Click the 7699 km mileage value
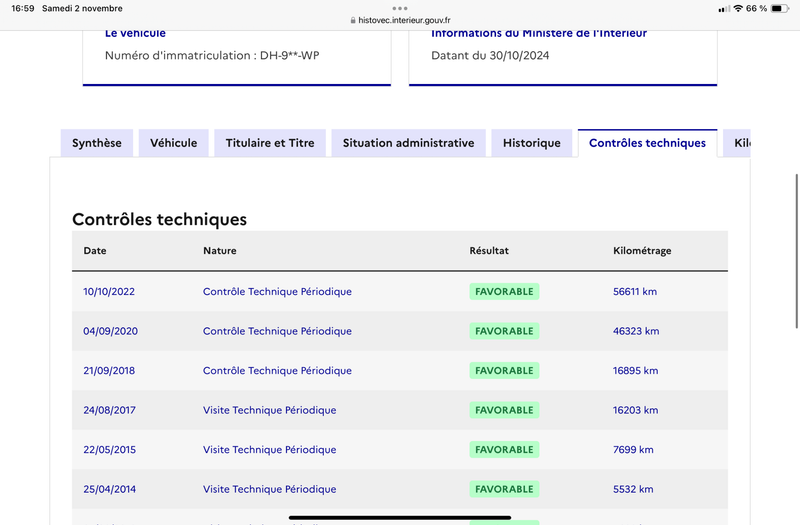This screenshot has height=525, width=800. (633, 449)
